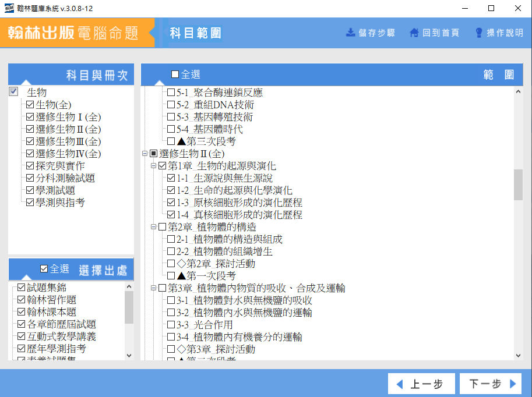Click the app icon in title bar
The image size is (532, 397).
point(9,8)
